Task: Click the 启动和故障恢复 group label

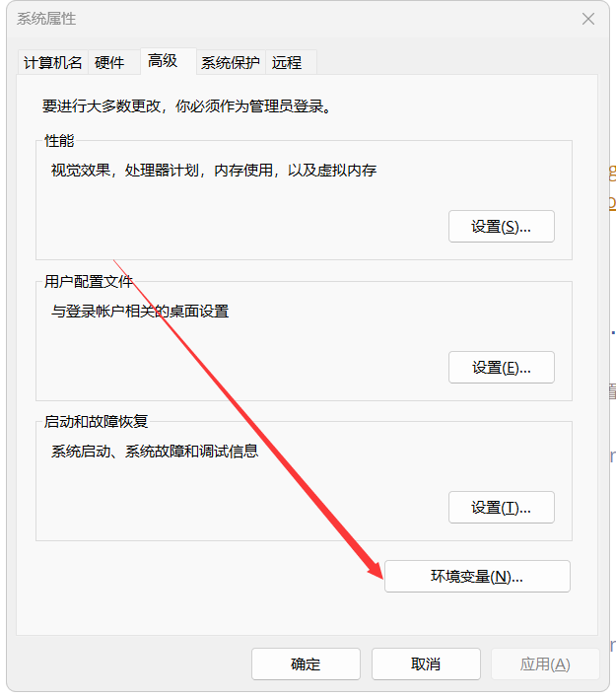Action: [x=96, y=421]
